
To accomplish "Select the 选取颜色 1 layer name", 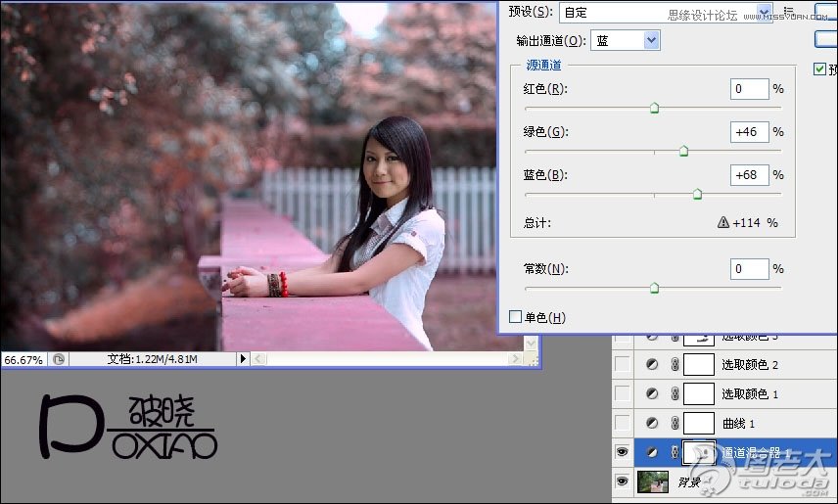I will click(750, 393).
